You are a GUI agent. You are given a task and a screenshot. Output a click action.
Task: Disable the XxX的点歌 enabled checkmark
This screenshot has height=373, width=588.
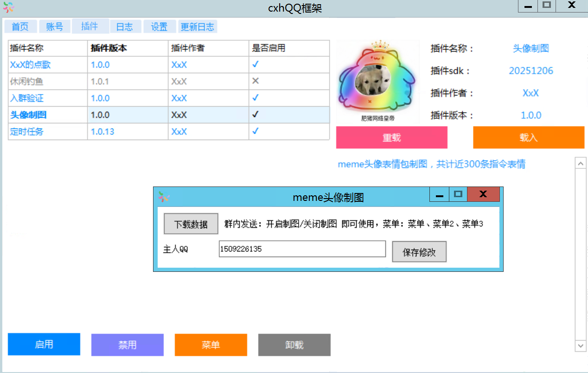(255, 64)
